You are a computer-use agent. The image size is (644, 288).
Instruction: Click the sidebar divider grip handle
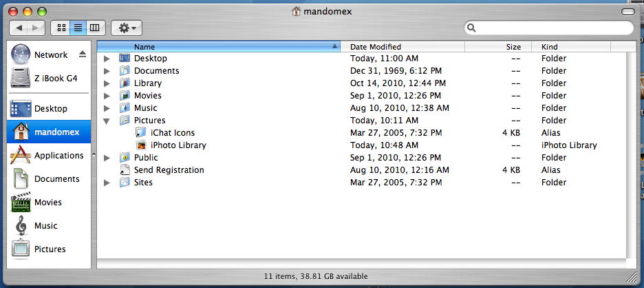coord(94,156)
